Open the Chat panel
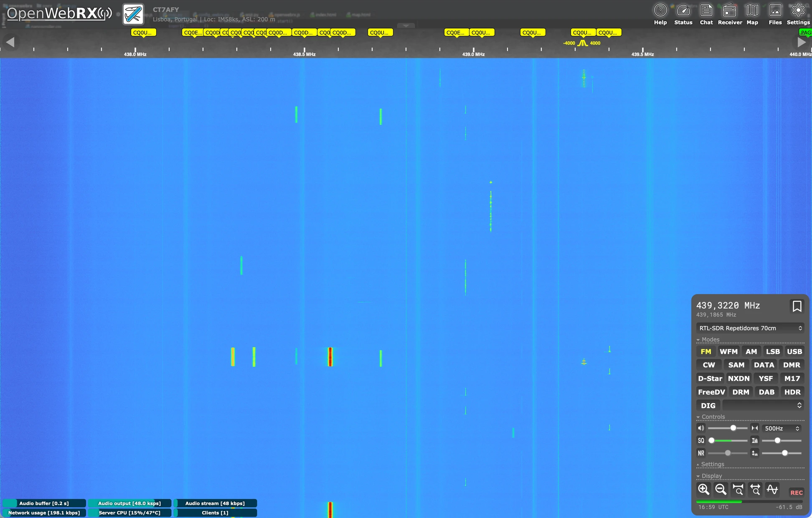The image size is (812, 518). 706,14
